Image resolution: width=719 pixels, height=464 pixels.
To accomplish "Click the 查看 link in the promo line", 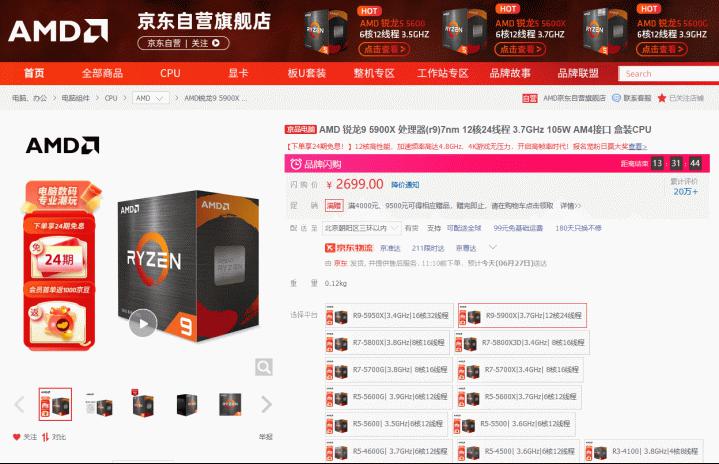I will [x=637, y=147].
